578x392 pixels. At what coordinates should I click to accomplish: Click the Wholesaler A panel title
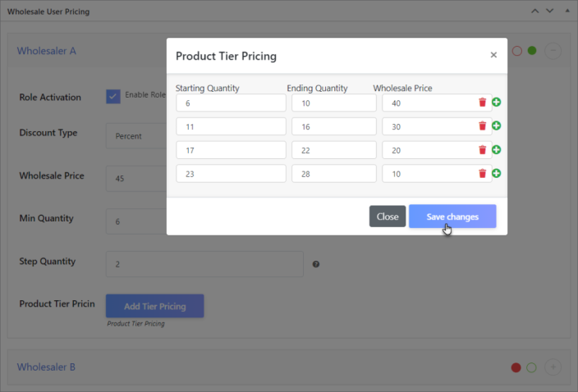(x=47, y=51)
